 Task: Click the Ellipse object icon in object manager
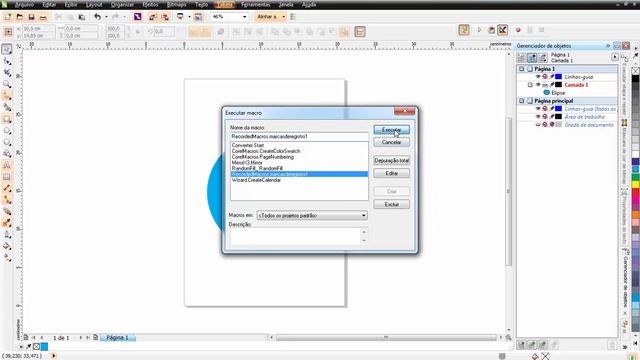coord(547,93)
